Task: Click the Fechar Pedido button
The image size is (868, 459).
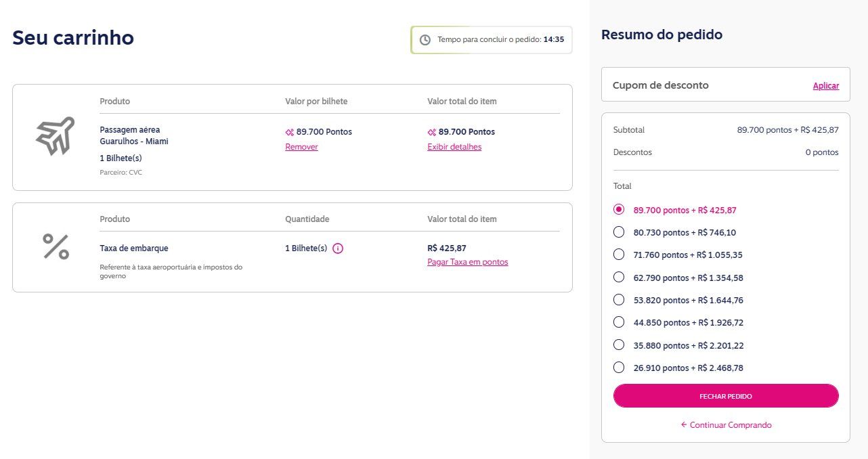Action: click(726, 396)
